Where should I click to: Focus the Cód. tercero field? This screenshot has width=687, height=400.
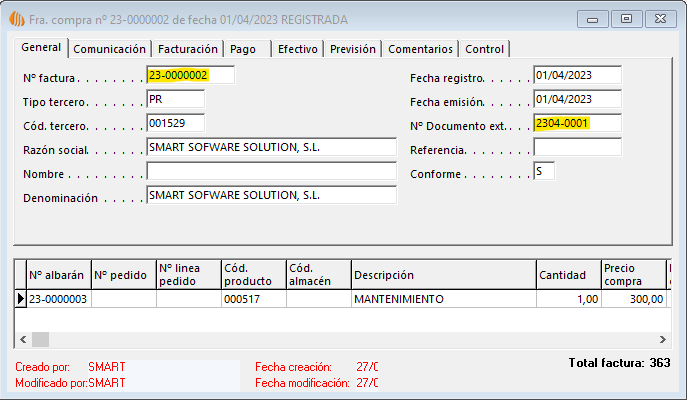pos(175,123)
